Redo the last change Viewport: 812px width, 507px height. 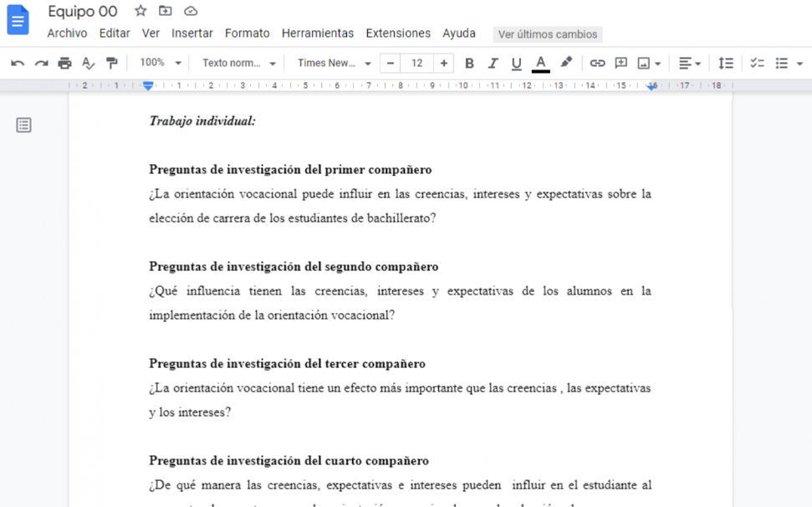40,63
